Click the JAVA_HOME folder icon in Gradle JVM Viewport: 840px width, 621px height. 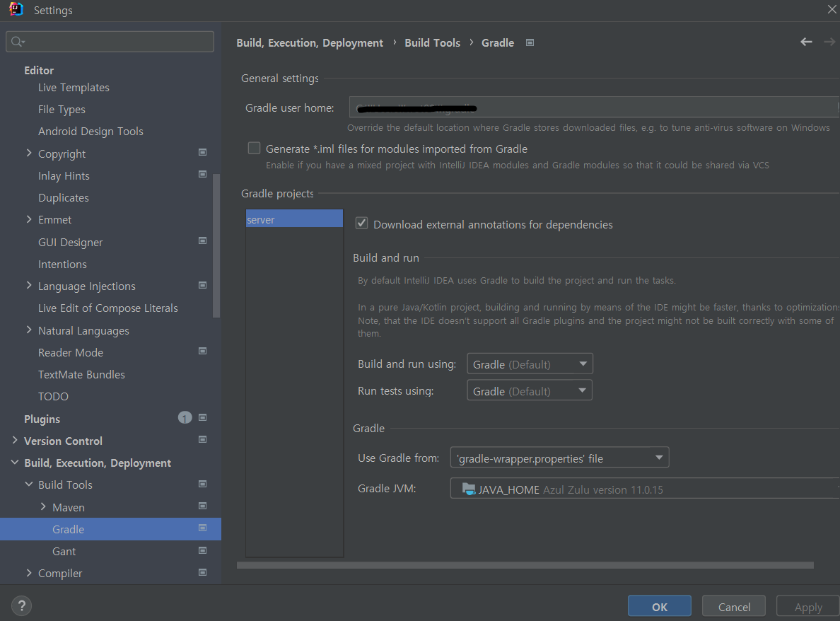coord(469,489)
